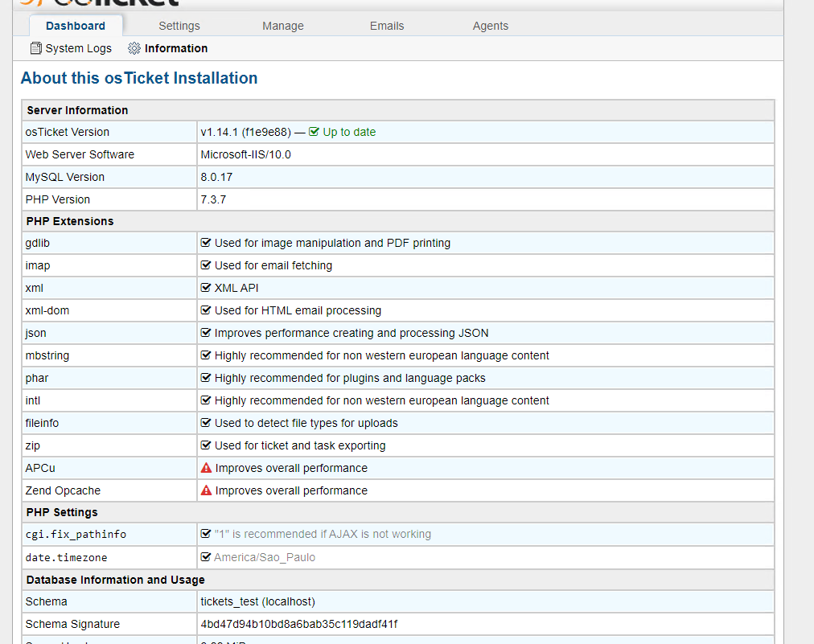Viewport: 814px width, 644px height.
Task: Click the check icon for cgi.fix_pathinfo
Action: tap(206, 534)
